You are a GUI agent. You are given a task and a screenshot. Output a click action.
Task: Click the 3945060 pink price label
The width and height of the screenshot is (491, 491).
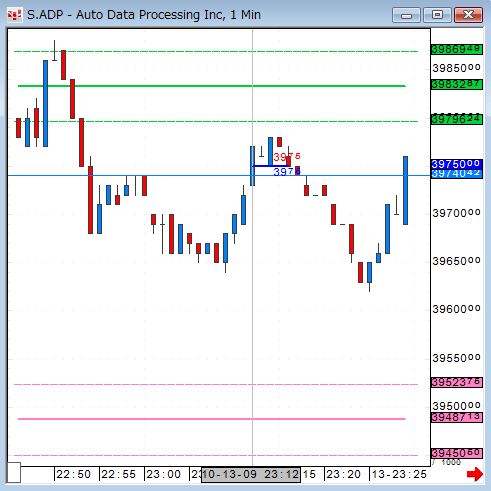tap(457, 453)
